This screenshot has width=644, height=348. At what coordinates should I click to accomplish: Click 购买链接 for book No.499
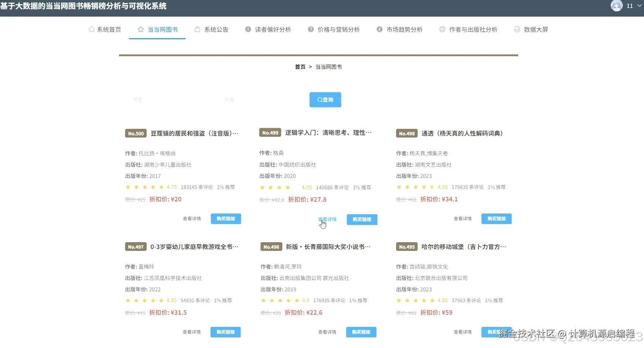(362, 220)
